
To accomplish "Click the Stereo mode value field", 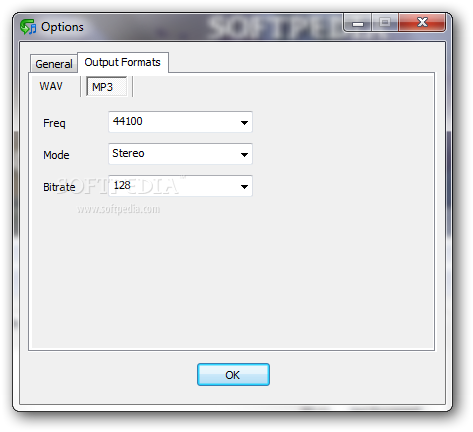I will [x=180, y=154].
